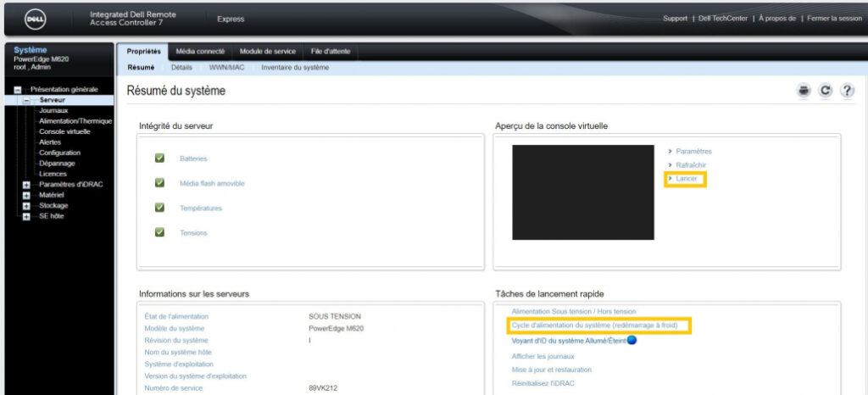This screenshot has height=395, width=868.
Task: Open Dépannage in the navigation tree
Action: (57, 164)
